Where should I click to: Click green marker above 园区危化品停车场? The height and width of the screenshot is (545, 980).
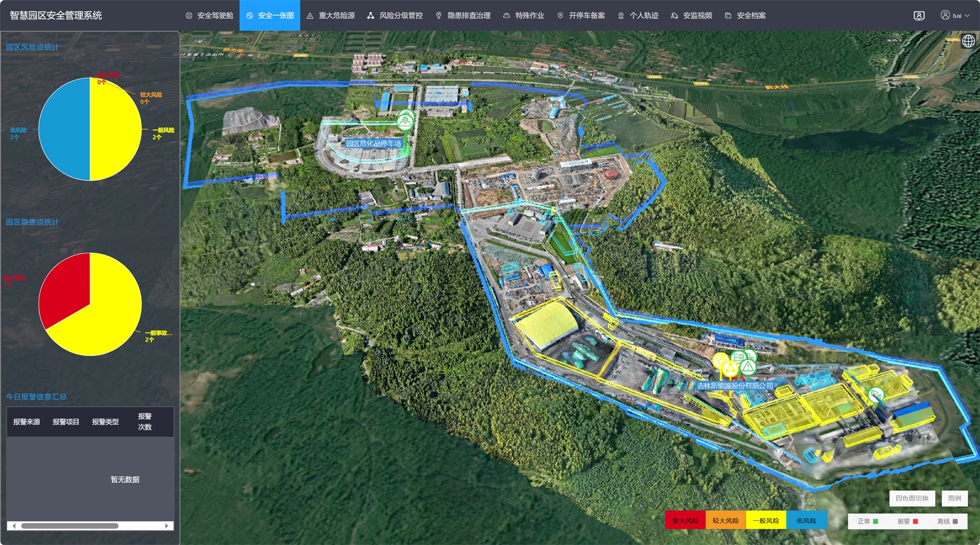tap(406, 121)
